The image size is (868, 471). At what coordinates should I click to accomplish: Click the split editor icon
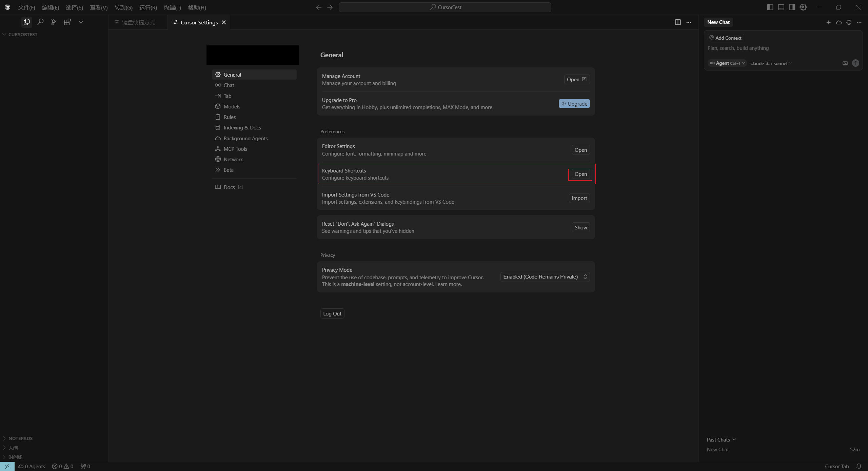pos(677,22)
